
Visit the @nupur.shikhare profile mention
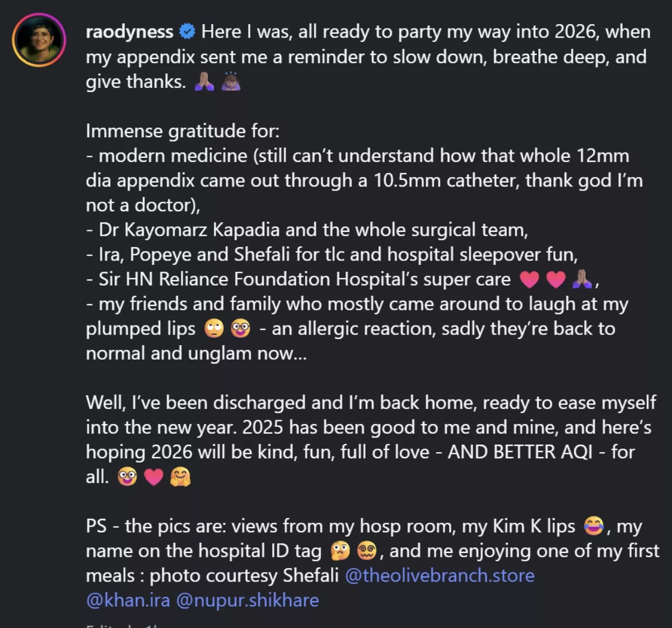(248, 601)
